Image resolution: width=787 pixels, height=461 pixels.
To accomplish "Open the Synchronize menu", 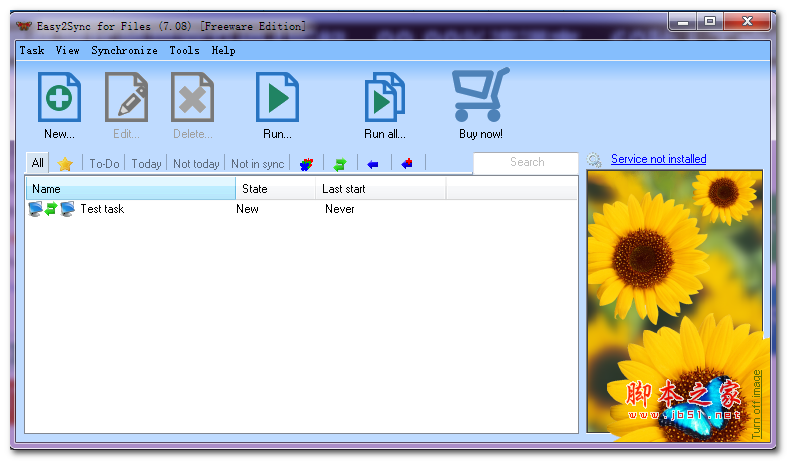I will (x=124, y=50).
